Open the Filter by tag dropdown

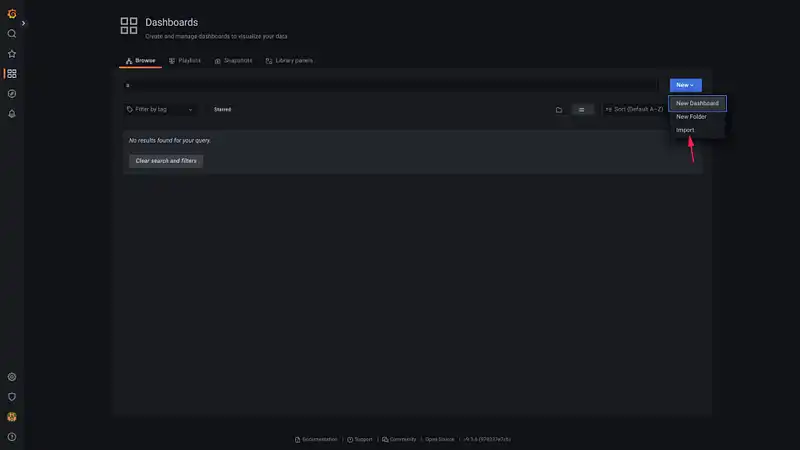160,110
